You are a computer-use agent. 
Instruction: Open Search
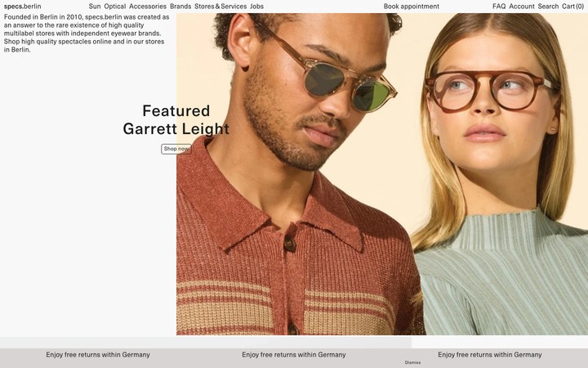click(548, 7)
